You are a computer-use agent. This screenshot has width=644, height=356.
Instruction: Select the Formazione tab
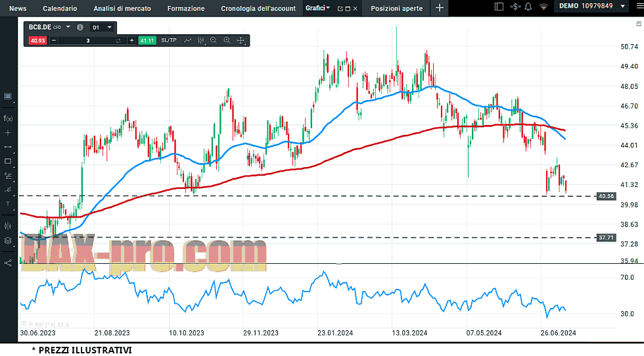185,8
